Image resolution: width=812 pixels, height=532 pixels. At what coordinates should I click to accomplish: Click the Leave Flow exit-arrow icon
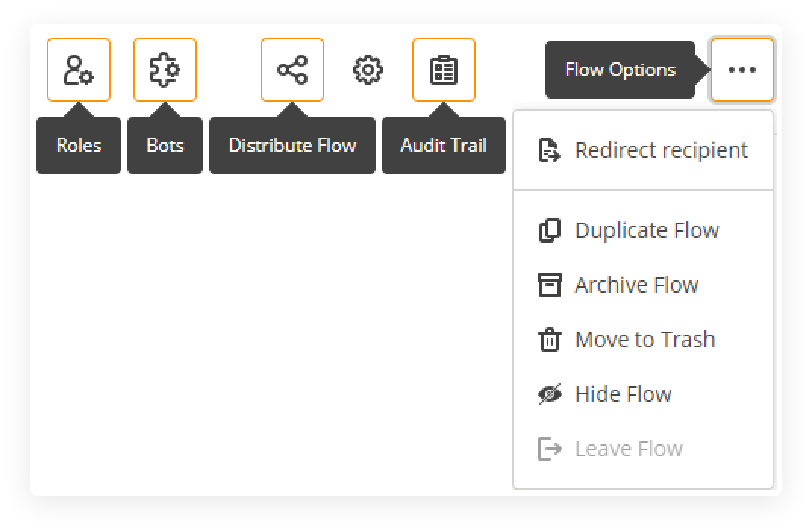[549, 449]
